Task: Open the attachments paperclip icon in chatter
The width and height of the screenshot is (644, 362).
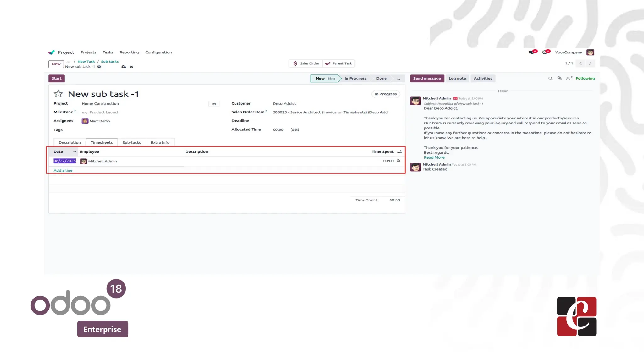Action: coord(559,78)
